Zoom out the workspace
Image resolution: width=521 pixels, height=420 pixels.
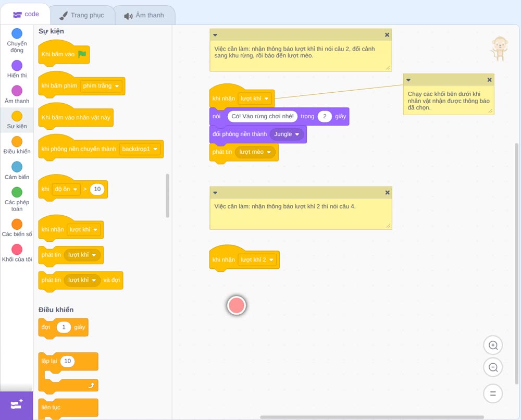[x=493, y=367]
